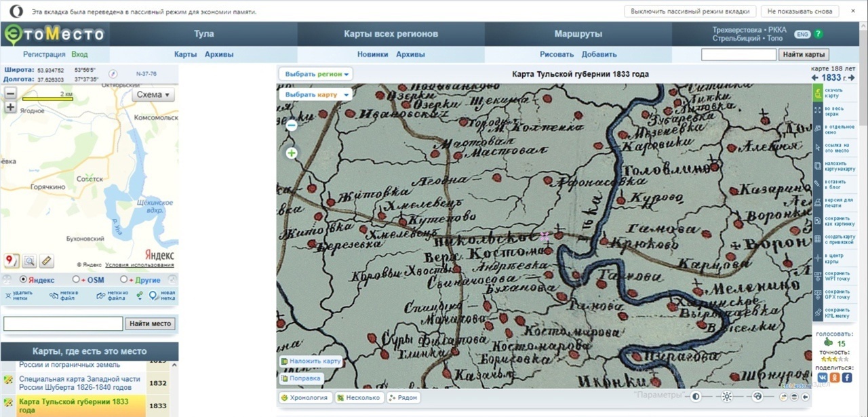Select the OSM radio button
The height and width of the screenshot is (417, 868).
tap(76, 279)
